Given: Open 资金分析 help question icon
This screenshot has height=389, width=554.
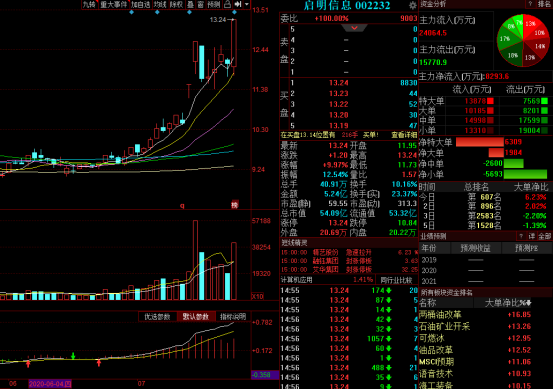Looking at the screenshot, I should click(x=530, y=4).
